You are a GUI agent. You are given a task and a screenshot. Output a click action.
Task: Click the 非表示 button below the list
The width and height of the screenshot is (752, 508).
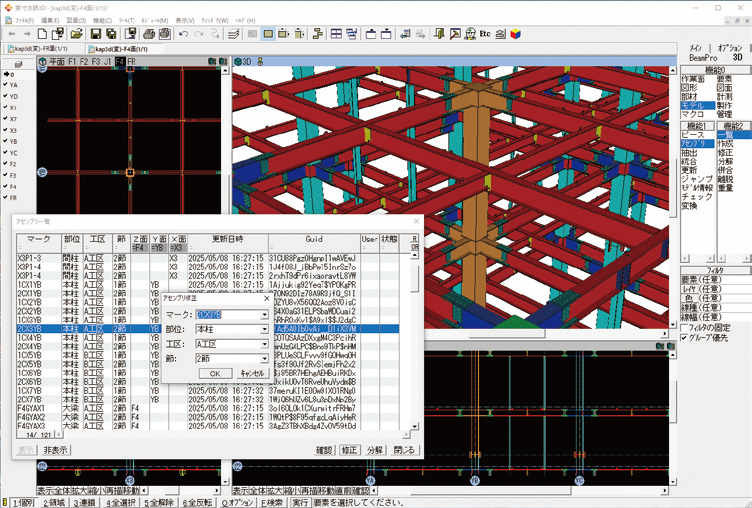[55, 451]
